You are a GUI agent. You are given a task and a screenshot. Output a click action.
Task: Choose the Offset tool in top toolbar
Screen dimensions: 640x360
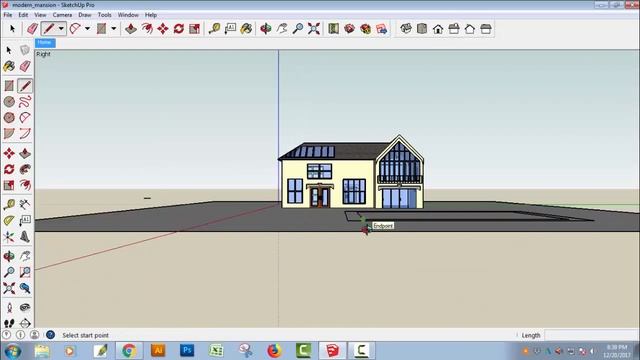(147, 29)
